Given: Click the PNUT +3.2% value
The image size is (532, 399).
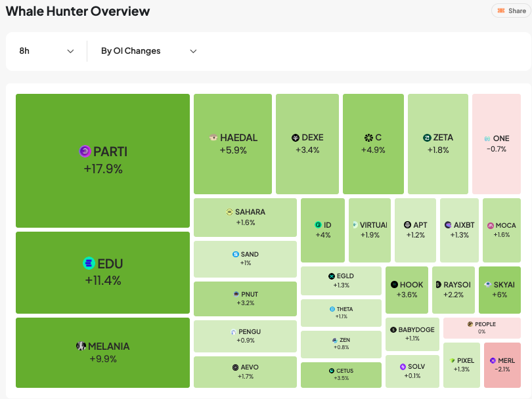Looking at the screenshot, I should coord(246,303).
